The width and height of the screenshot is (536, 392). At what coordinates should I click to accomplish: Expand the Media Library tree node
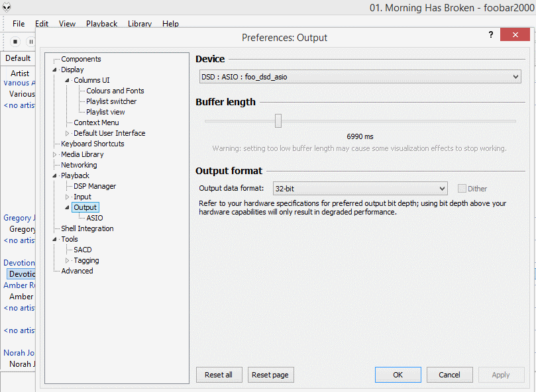[55, 154]
